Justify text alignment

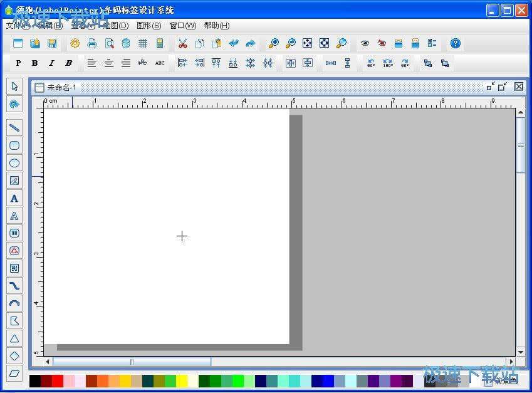126,63
